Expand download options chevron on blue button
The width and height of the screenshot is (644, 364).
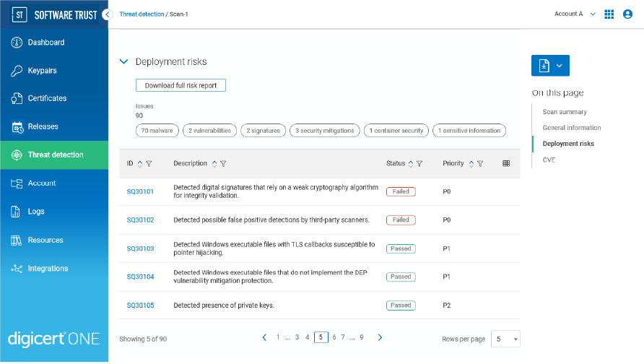click(560, 66)
